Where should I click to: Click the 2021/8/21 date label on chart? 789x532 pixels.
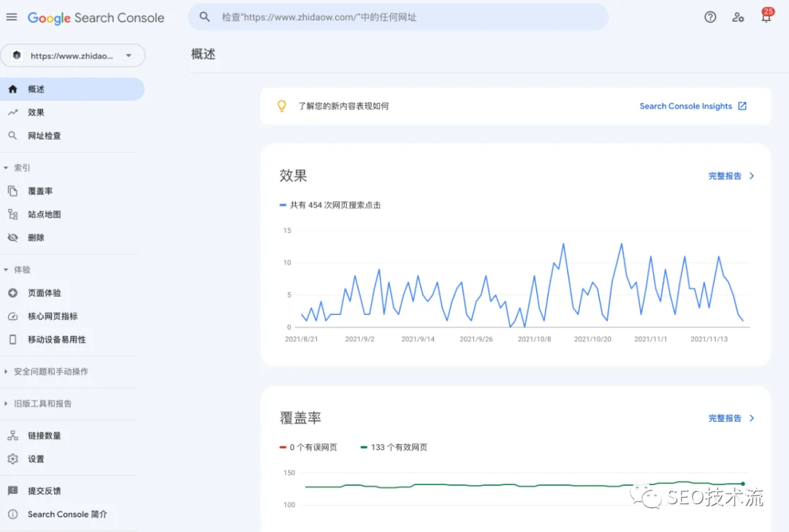pyautogui.click(x=302, y=339)
